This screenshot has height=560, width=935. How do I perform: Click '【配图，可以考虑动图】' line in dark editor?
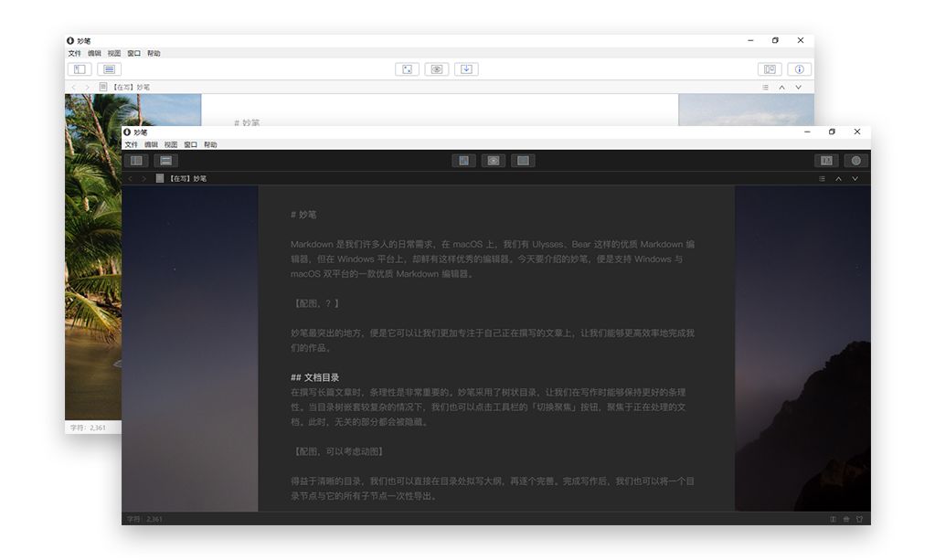click(x=338, y=451)
